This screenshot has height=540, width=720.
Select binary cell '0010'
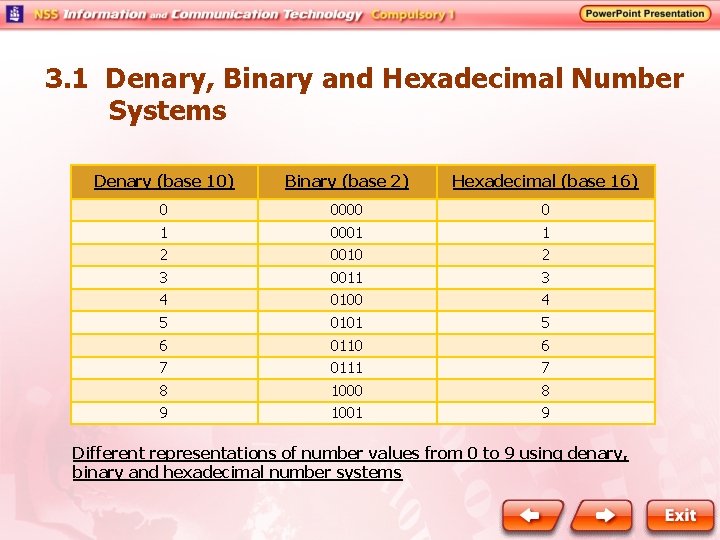347,255
